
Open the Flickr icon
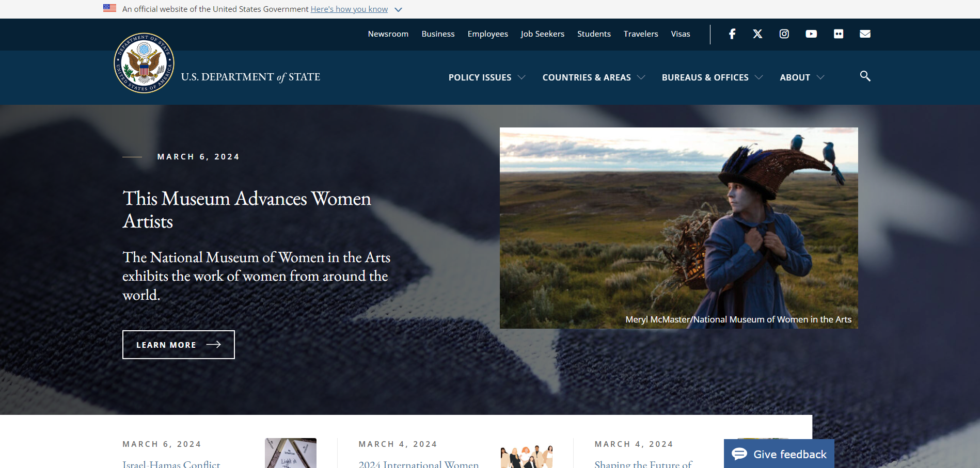(839, 34)
